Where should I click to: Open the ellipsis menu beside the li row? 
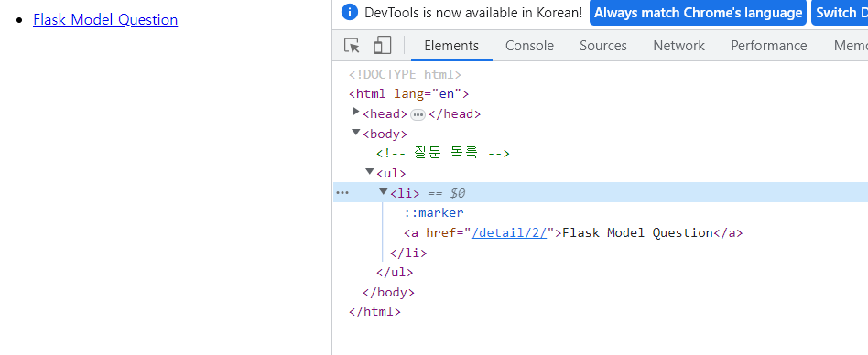click(342, 192)
